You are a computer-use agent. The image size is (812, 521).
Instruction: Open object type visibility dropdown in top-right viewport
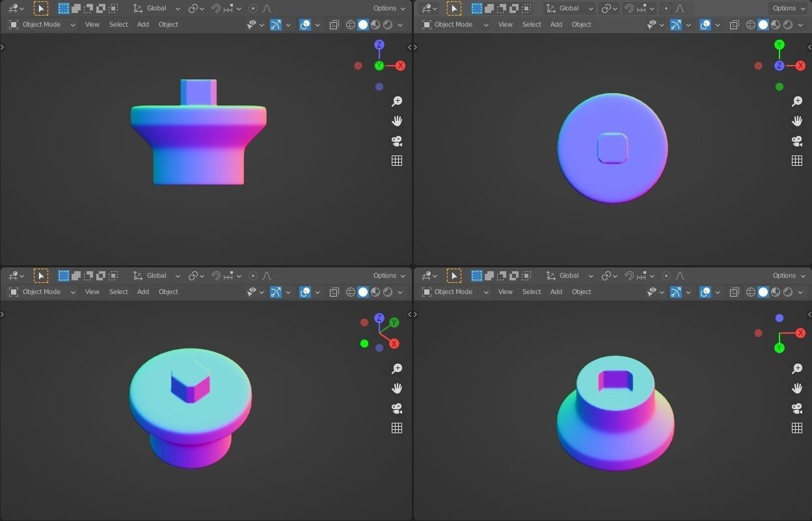[656, 25]
